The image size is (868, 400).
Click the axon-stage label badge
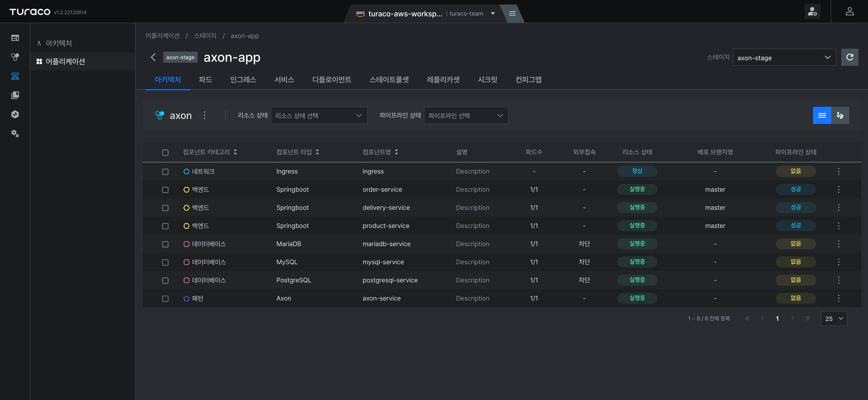pyautogui.click(x=180, y=57)
